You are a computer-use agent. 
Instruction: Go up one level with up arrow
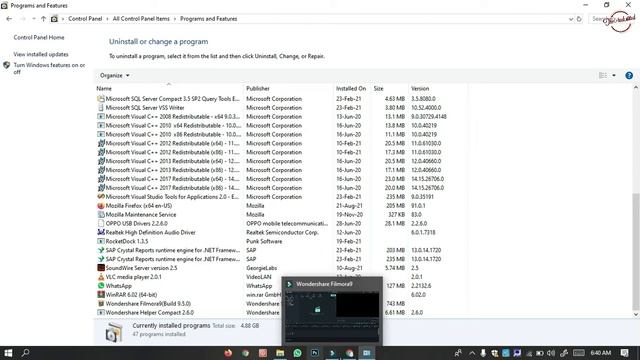click(43, 19)
